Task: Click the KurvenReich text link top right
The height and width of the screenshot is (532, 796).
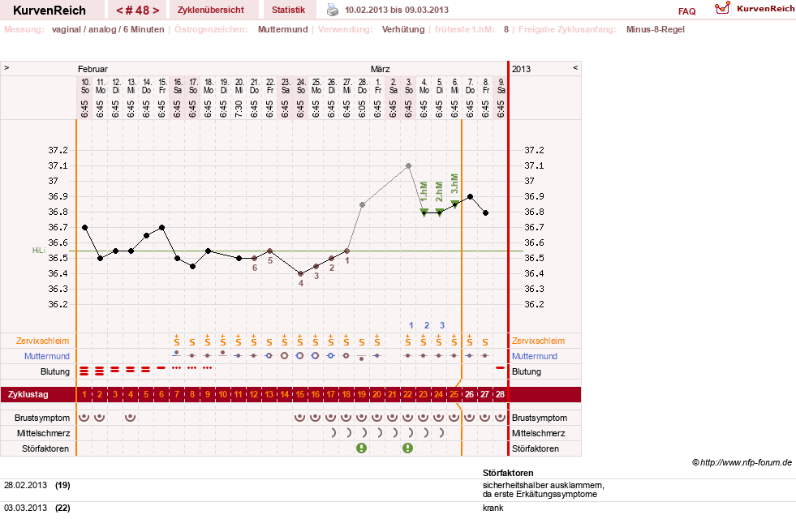Action: [765, 9]
